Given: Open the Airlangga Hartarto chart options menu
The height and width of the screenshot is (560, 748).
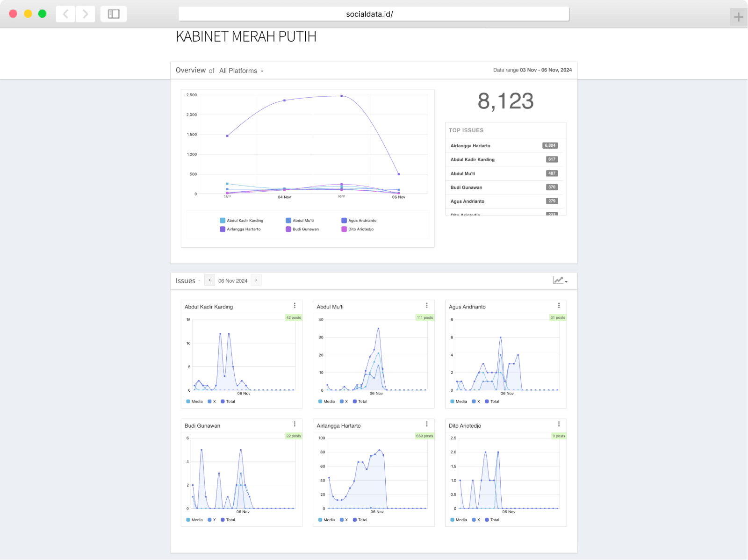Looking at the screenshot, I should pyautogui.click(x=427, y=424).
